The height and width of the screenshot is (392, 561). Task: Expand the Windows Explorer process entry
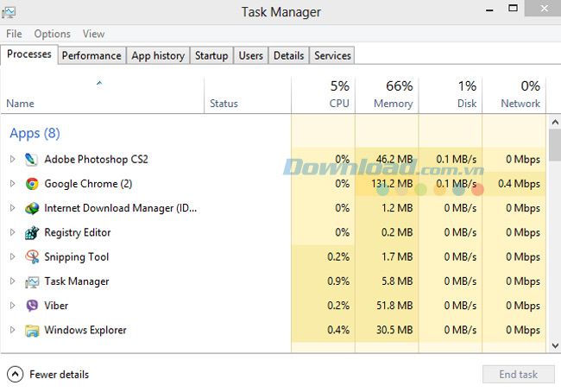pyautogui.click(x=13, y=330)
